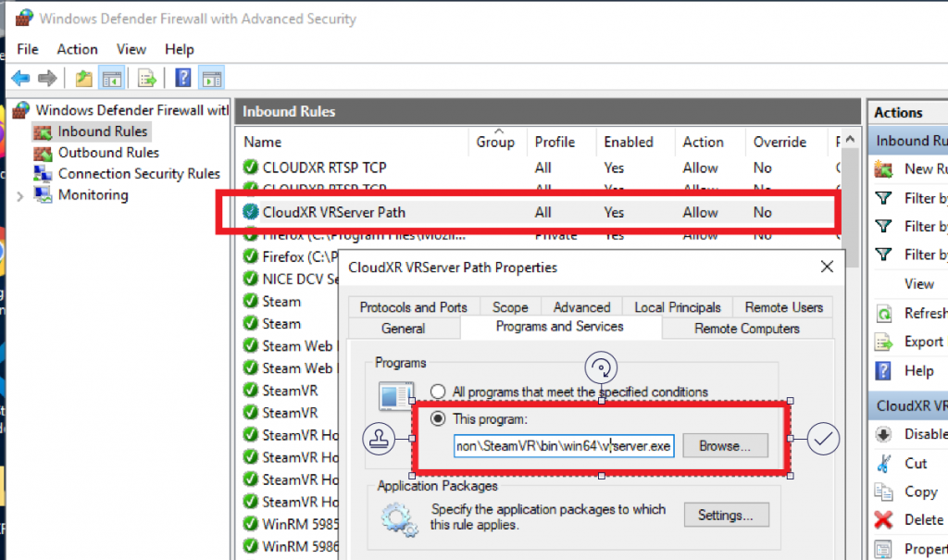Click the New Rule icon in Actions pane
This screenshot has height=560, width=948.
891,168
